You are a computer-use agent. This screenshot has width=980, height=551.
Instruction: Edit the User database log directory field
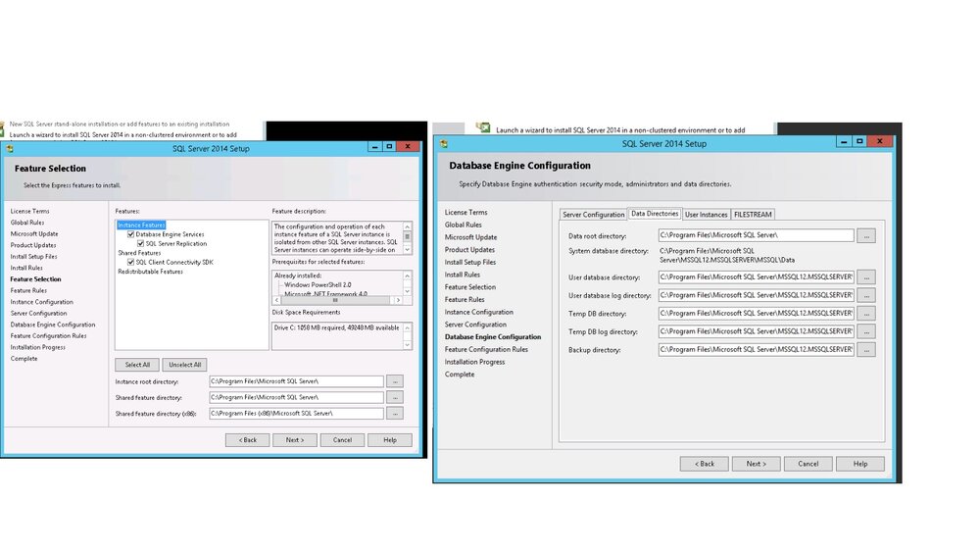pos(757,295)
